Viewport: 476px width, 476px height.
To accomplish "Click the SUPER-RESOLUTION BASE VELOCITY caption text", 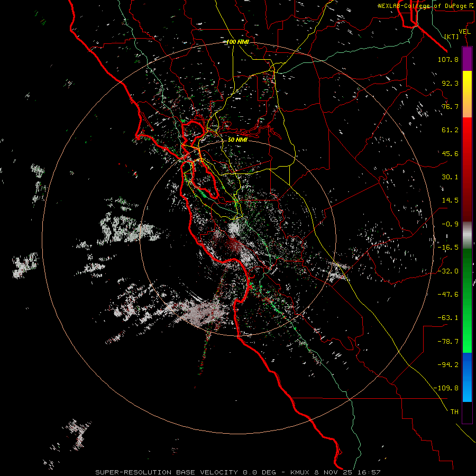I will click(x=167, y=472).
